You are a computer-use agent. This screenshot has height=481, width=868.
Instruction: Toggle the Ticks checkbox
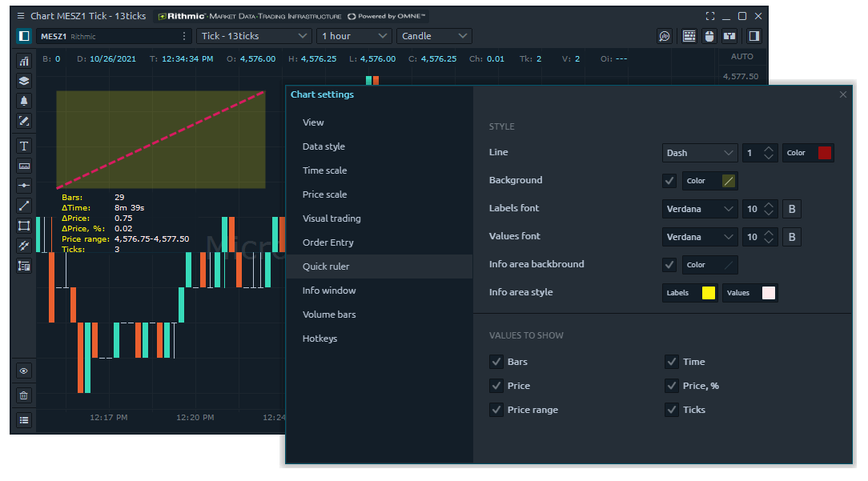click(x=672, y=410)
